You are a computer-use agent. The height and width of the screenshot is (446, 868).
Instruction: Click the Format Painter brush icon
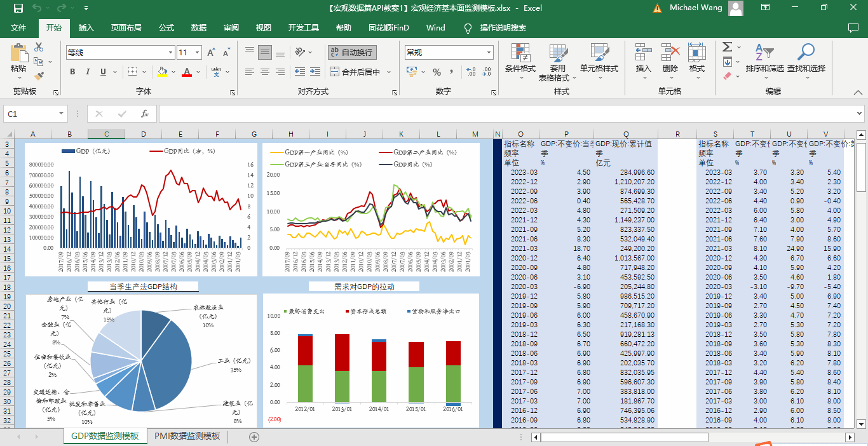click(x=39, y=76)
